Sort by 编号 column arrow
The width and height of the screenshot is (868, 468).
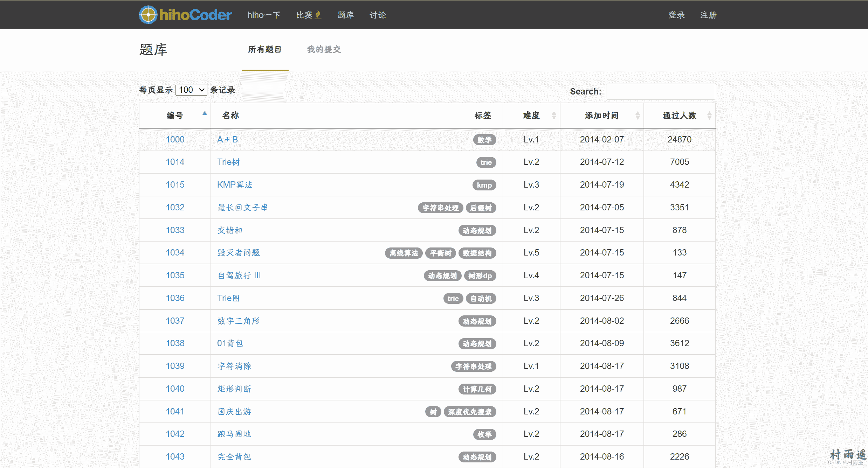205,113
